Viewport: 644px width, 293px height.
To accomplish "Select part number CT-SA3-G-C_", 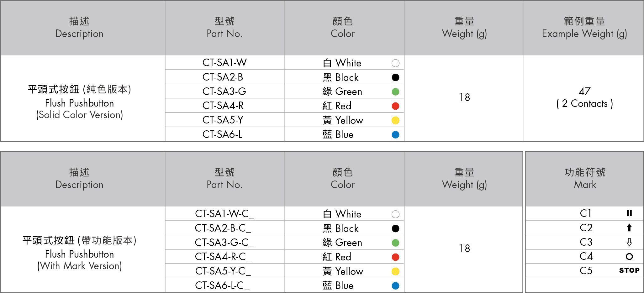I will pyautogui.click(x=224, y=242).
